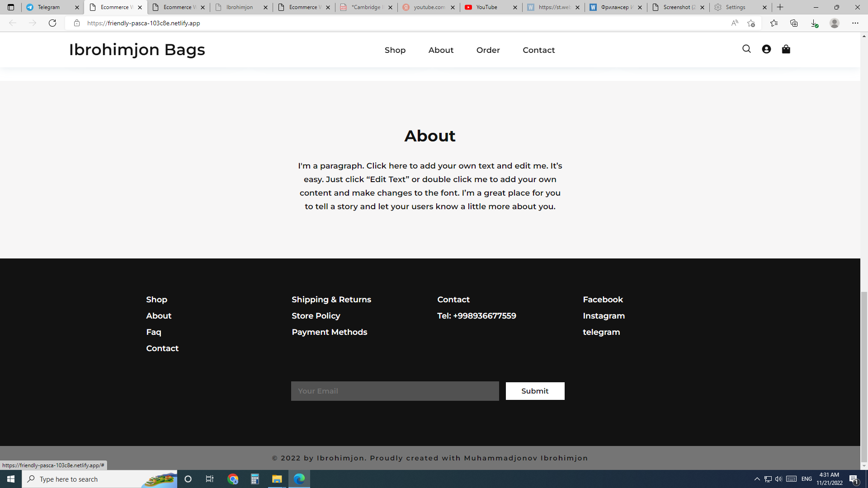
Task: Open the Store Policy link
Action: click(x=316, y=316)
